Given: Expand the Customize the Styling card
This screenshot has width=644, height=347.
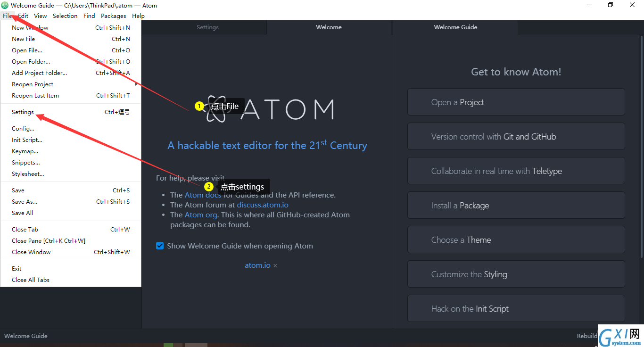Looking at the screenshot, I should (x=516, y=274).
